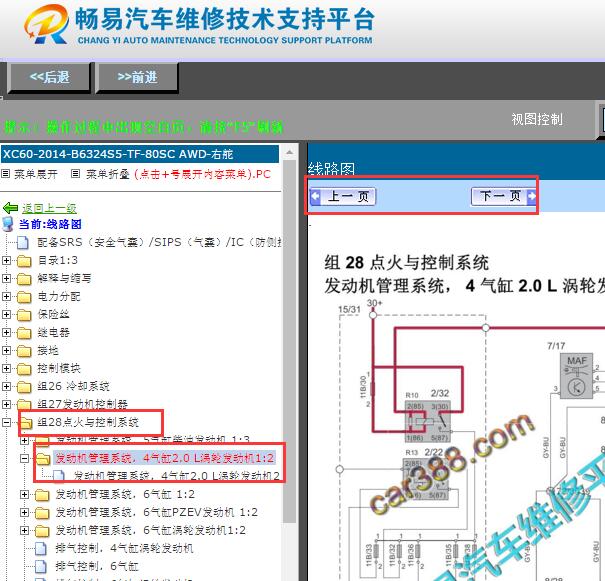
Task: Click the tree panel scroll-up arrow
Action: pyautogui.click(x=290, y=152)
